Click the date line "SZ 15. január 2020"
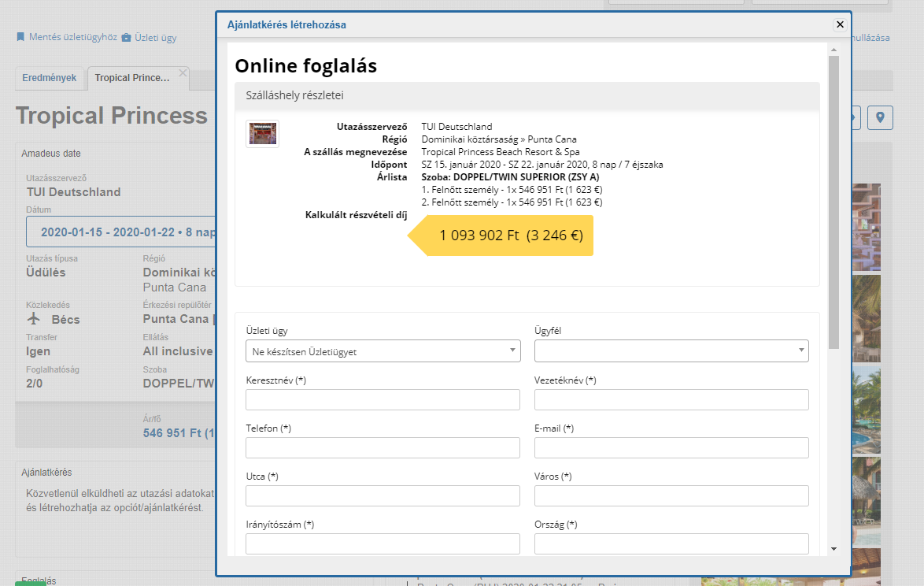The height and width of the screenshot is (586, 924). 542,165
